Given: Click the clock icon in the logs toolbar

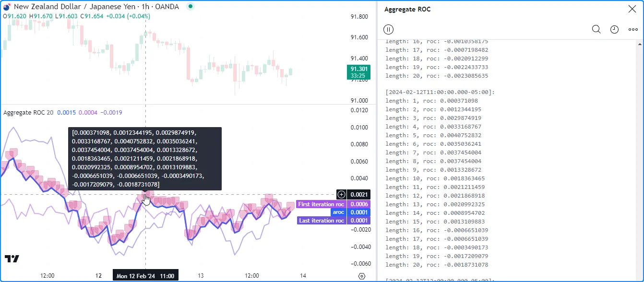Looking at the screenshot, I should point(614,29).
